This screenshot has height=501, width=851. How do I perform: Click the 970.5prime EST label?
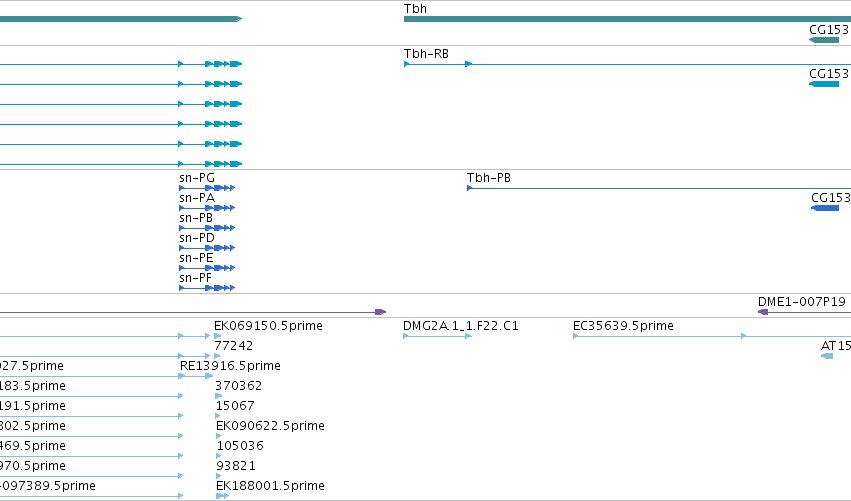(33, 466)
